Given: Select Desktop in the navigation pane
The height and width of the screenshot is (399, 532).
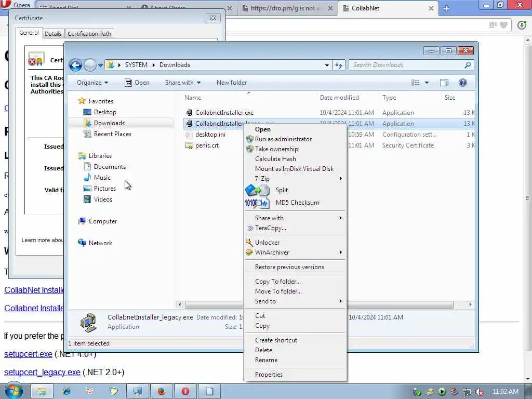Looking at the screenshot, I should [105, 112].
